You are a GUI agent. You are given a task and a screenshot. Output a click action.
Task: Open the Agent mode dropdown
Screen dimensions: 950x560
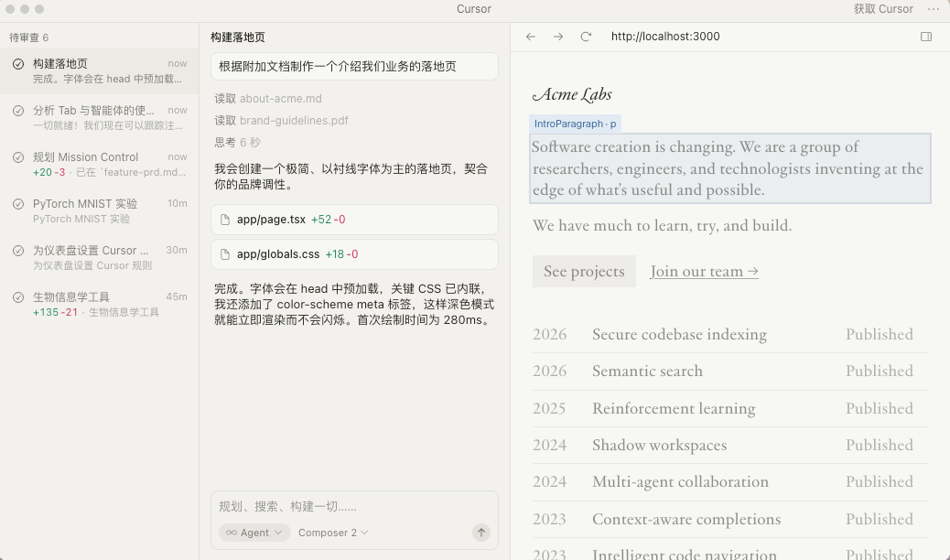tap(254, 532)
